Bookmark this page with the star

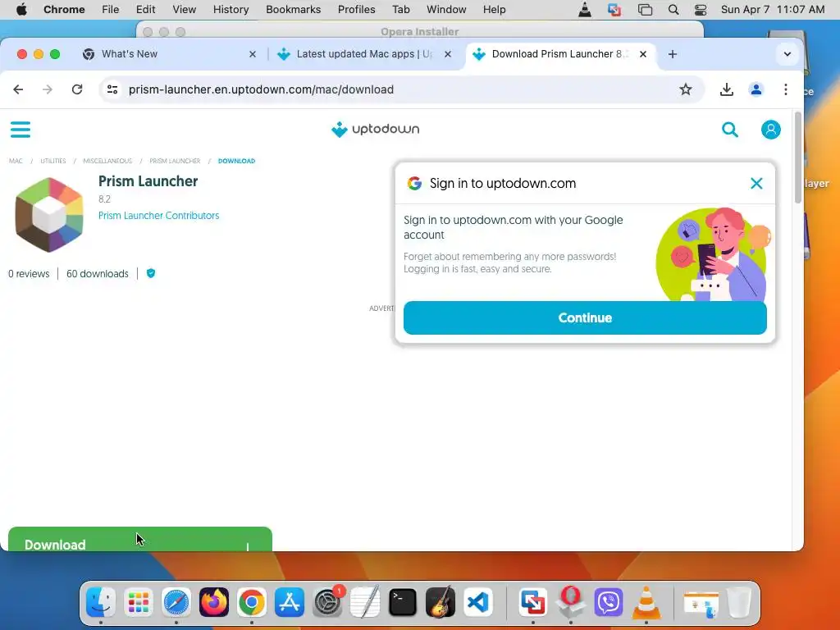point(685,89)
